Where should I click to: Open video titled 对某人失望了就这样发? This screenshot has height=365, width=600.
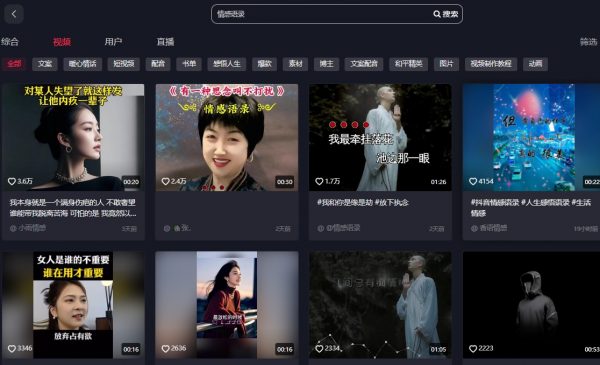tap(73, 137)
